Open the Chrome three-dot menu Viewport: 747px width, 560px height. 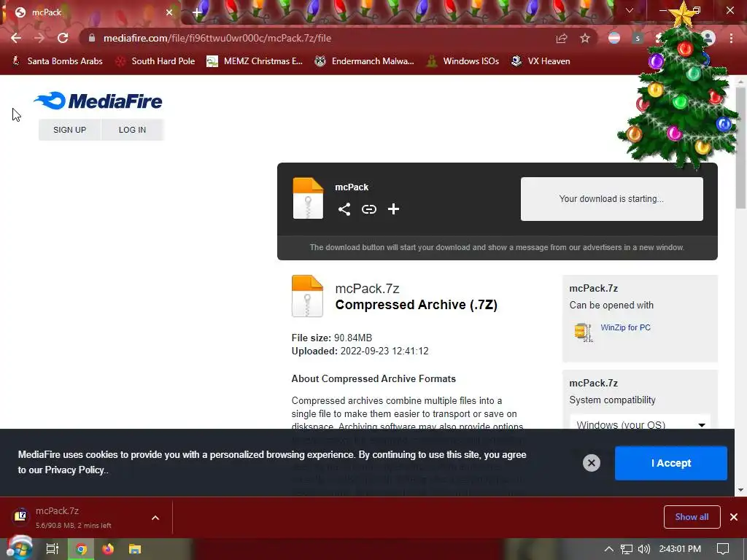731,38
